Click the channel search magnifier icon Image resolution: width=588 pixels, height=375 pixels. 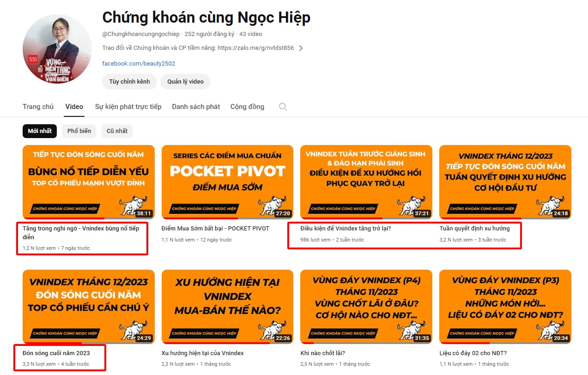click(283, 107)
